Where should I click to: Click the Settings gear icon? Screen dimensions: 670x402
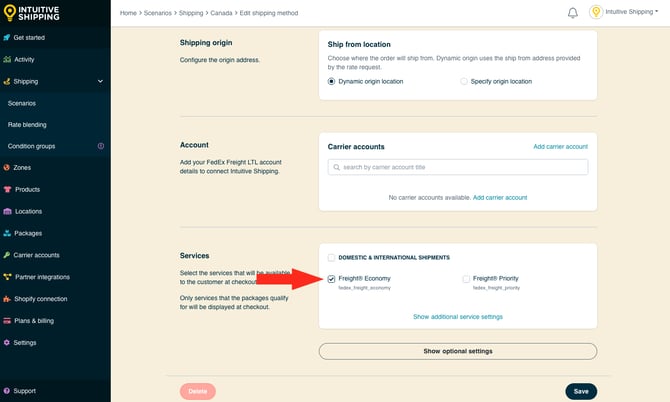[7, 342]
